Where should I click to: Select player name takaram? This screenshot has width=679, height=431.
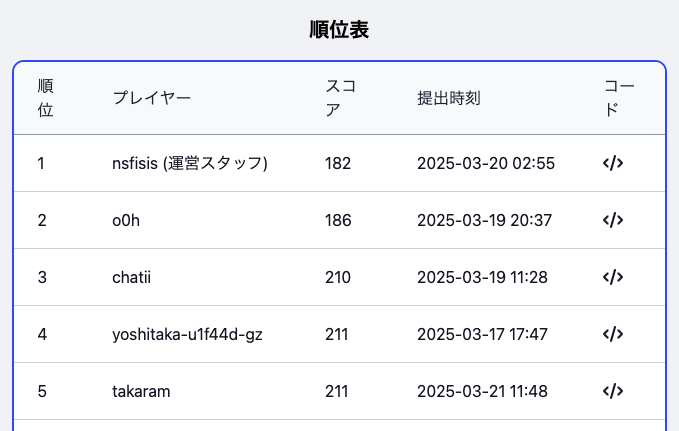tap(141, 391)
